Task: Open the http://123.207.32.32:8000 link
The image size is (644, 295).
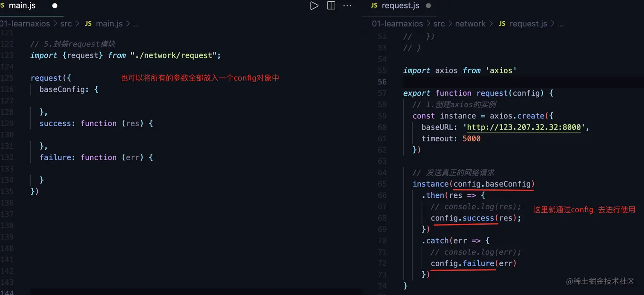Action: click(x=524, y=127)
